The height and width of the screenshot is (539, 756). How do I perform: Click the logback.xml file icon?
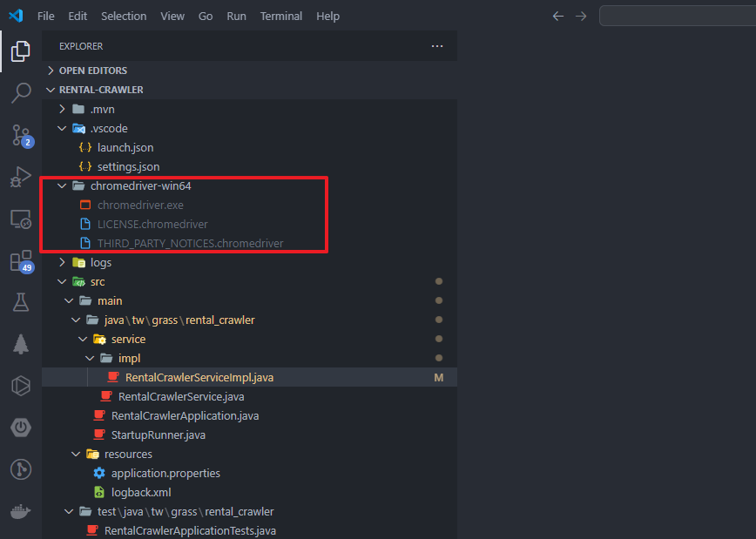(99, 492)
